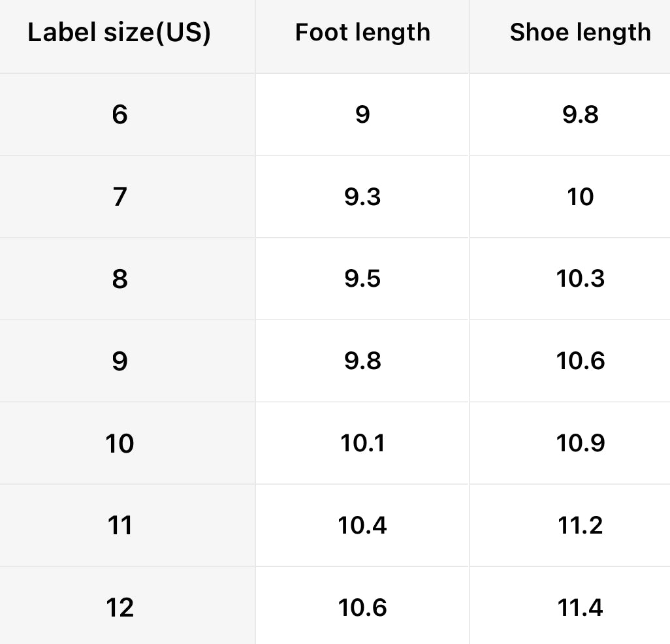Click the foot length 9.8 cell

tap(362, 361)
